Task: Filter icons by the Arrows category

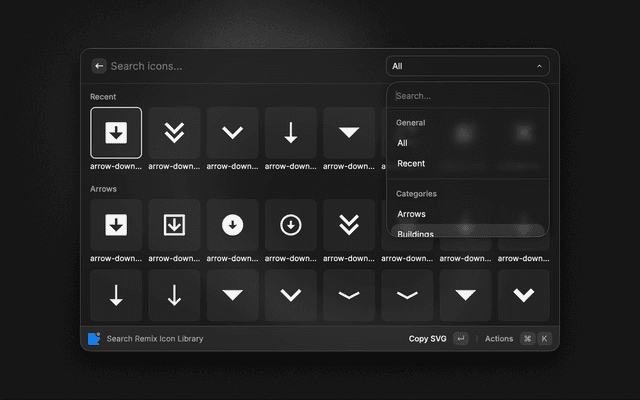Action: click(411, 214)
